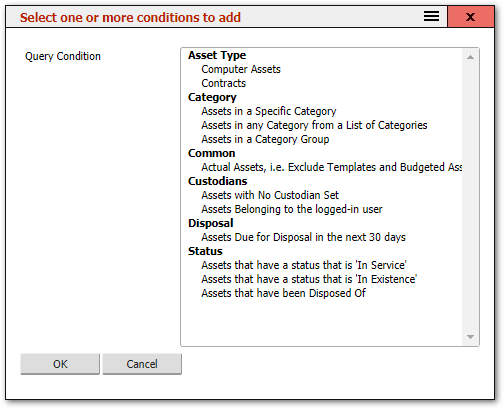Image resolution: width=504 pixels, height=409 pixels.
Task: Click the 'Status' group header
Action: click(x=205, y=251)
